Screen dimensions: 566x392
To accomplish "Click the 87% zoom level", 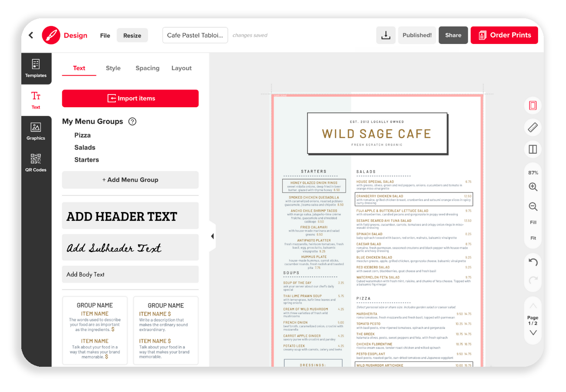I will coord(533,173).
